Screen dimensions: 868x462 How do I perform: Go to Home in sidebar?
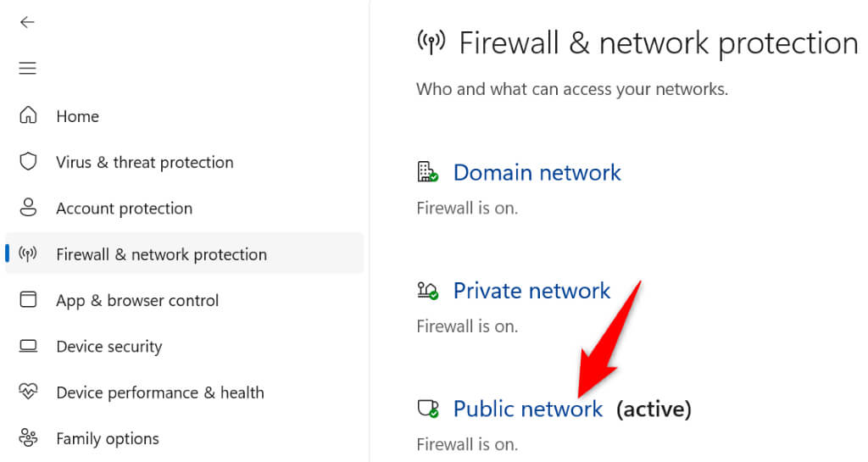point(77,116)
